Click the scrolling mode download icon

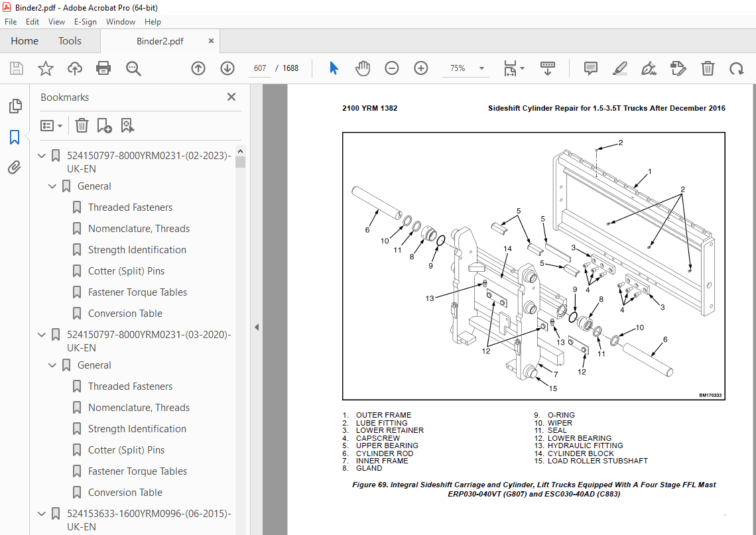point(547,68)
